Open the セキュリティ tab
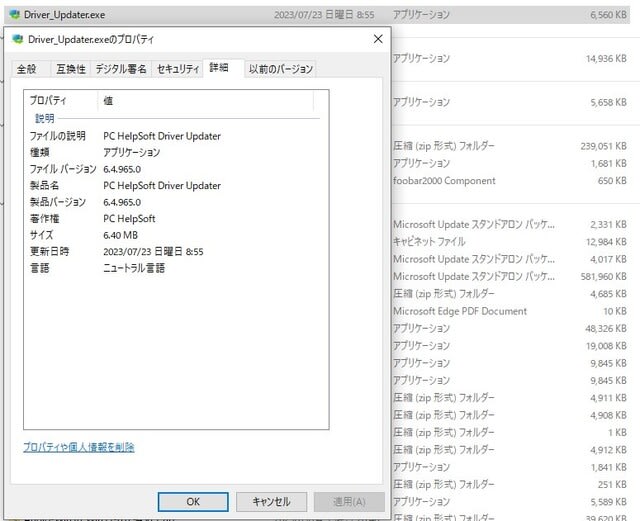Screen dimensions: 640x521 178,69
